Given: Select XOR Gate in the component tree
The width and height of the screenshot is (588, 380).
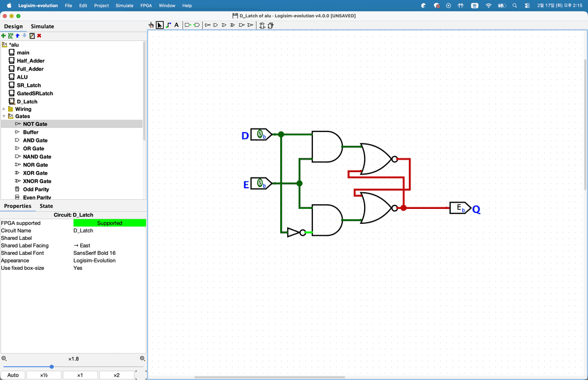Looking at the screenshot, I should [x=35, y=173].
